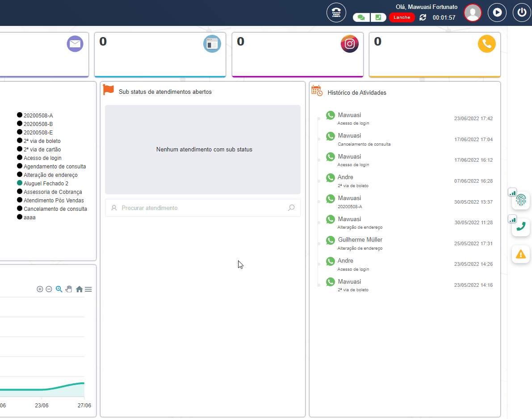532x419 pixels.
Task: Open the chart hamburger menu
Action: coord(88,289)
